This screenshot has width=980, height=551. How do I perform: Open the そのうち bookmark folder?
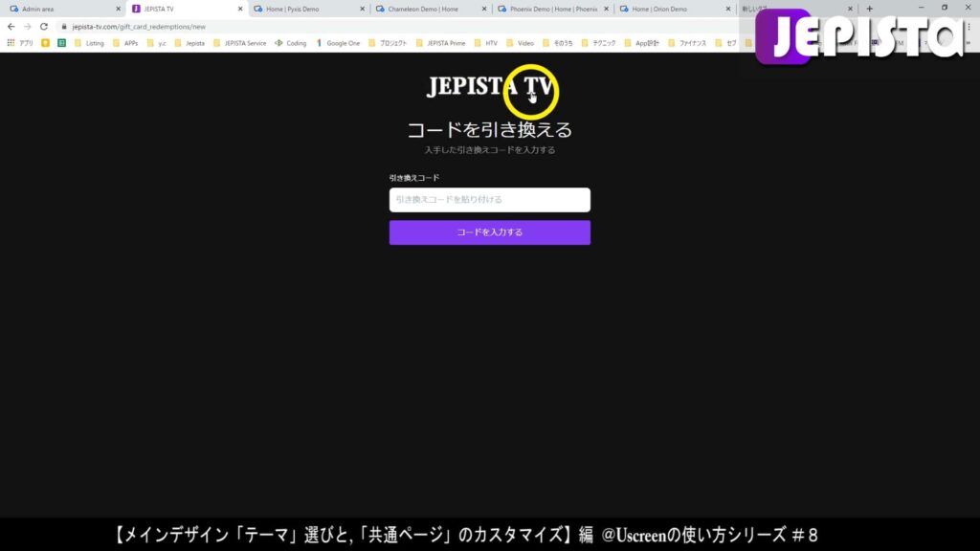coord(558,43)
